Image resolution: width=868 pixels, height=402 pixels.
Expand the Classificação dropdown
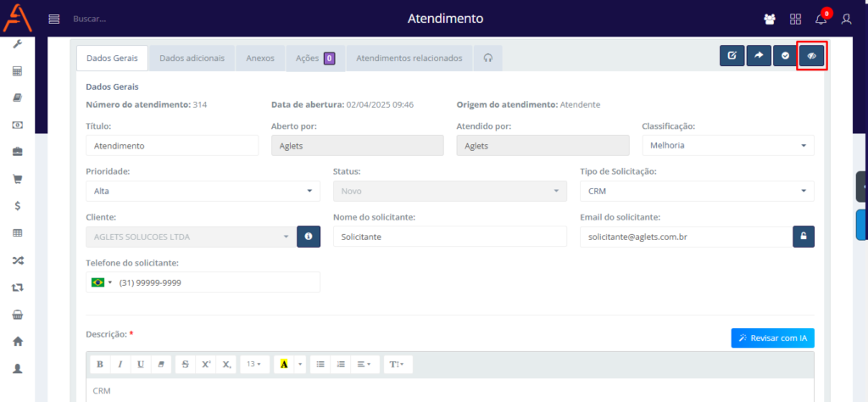point(727,145)
